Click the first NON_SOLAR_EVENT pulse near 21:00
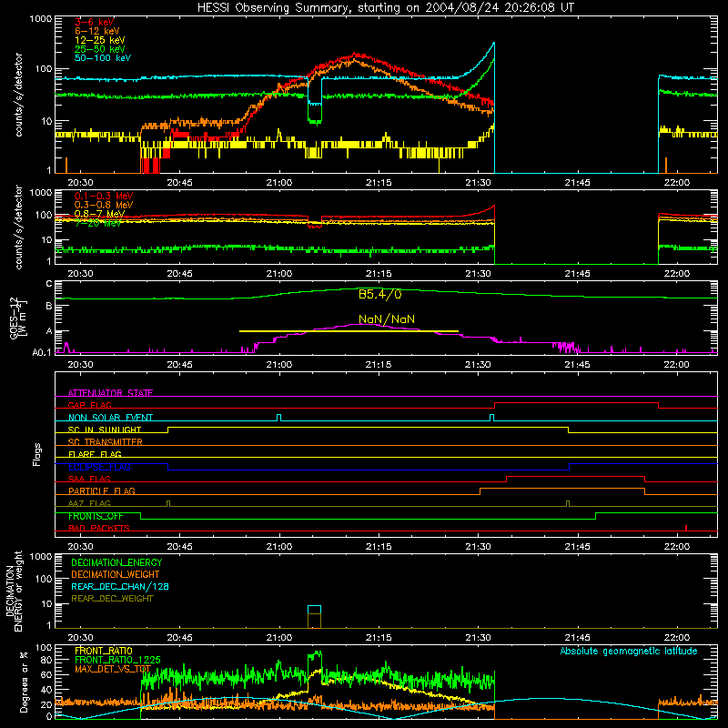728x728 pixels. 278,418
